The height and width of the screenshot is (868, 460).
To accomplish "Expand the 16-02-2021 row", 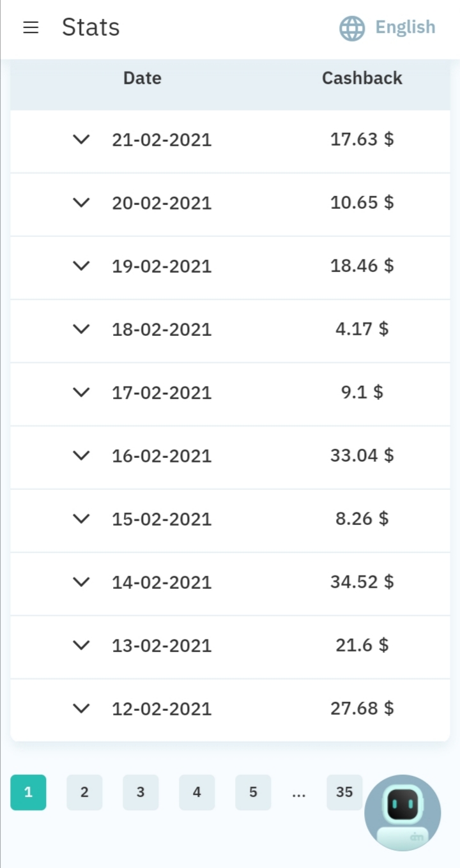I will tap(81, 455).
